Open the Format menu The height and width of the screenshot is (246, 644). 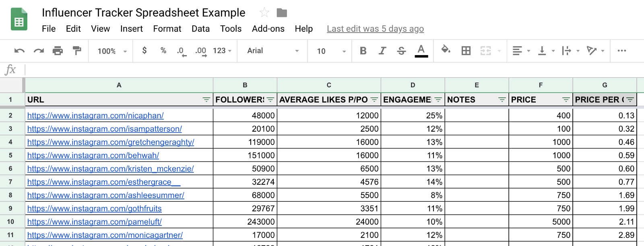[167, 29]
